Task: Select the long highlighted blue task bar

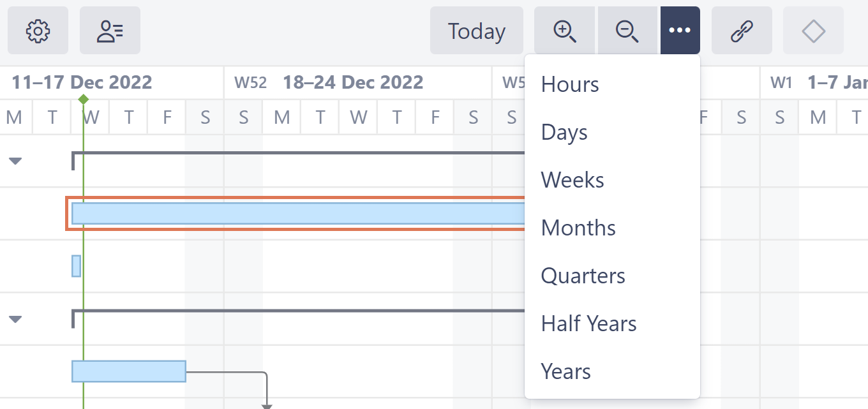Action: tap(297, 213)
